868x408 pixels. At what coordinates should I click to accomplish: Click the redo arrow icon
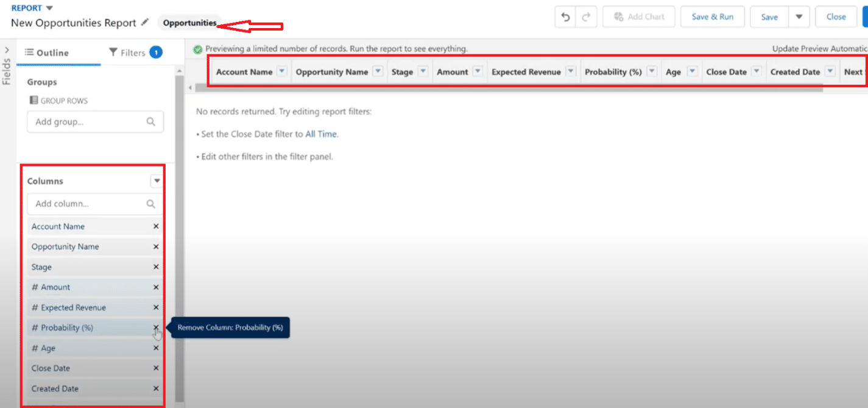coord(585,17)
